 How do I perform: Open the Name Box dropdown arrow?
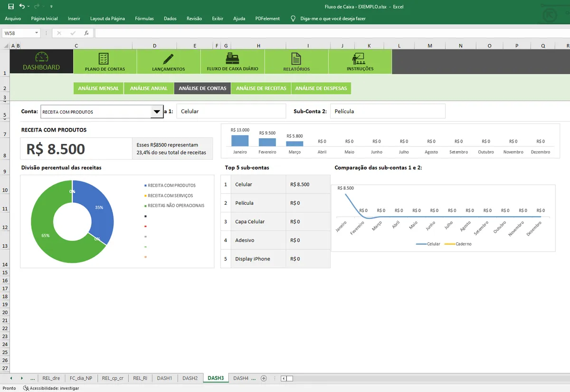click(x=37, y=33)
